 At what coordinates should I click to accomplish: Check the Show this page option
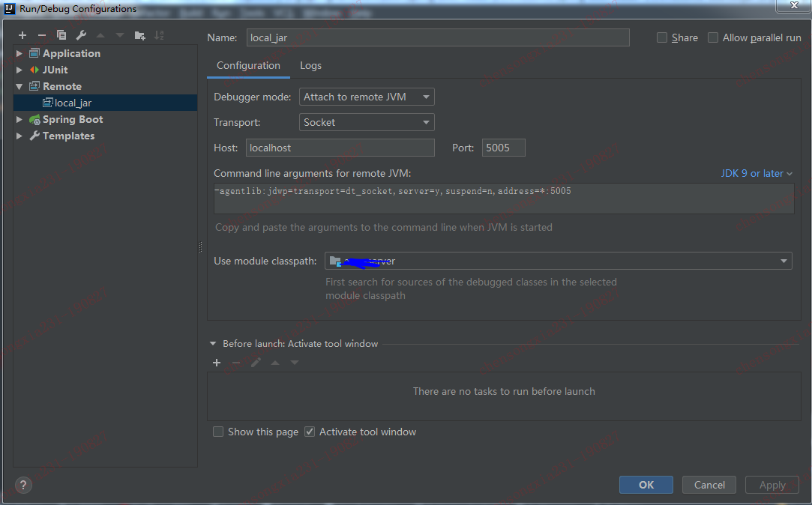(x=218, y=432)
